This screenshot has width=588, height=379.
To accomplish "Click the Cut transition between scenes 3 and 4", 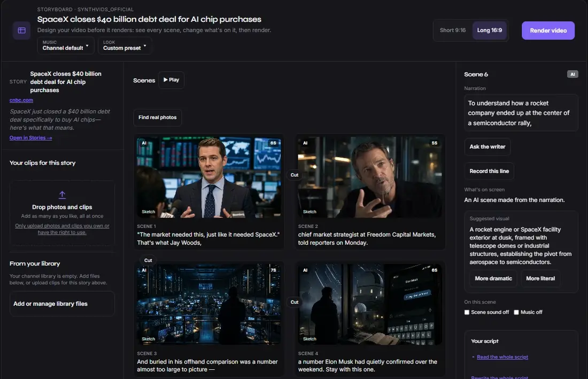I will tap(295, 302).
